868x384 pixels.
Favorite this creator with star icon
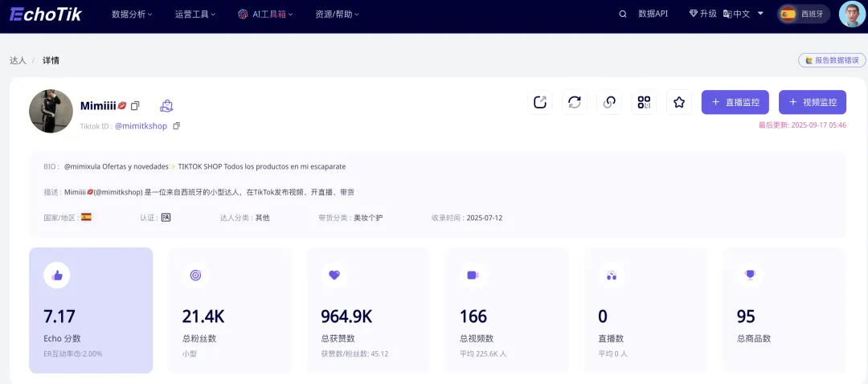coord(679,102)
